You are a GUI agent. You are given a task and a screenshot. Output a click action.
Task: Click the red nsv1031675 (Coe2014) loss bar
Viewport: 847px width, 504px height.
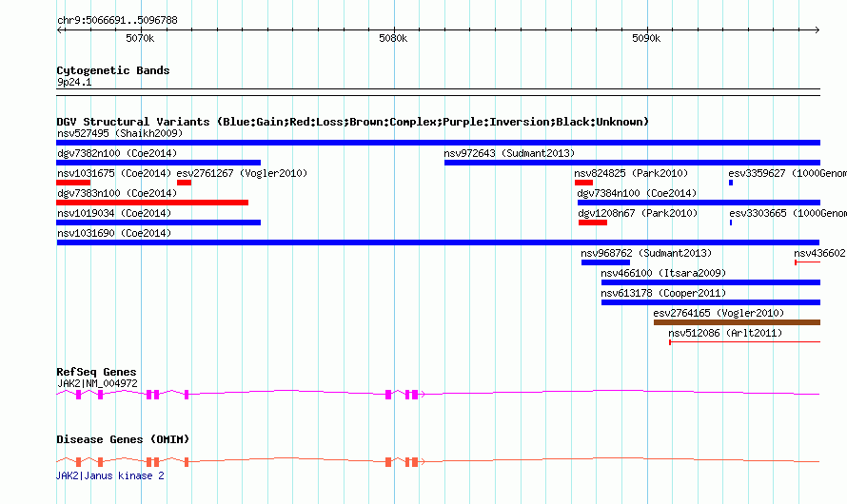pos(73,183)
